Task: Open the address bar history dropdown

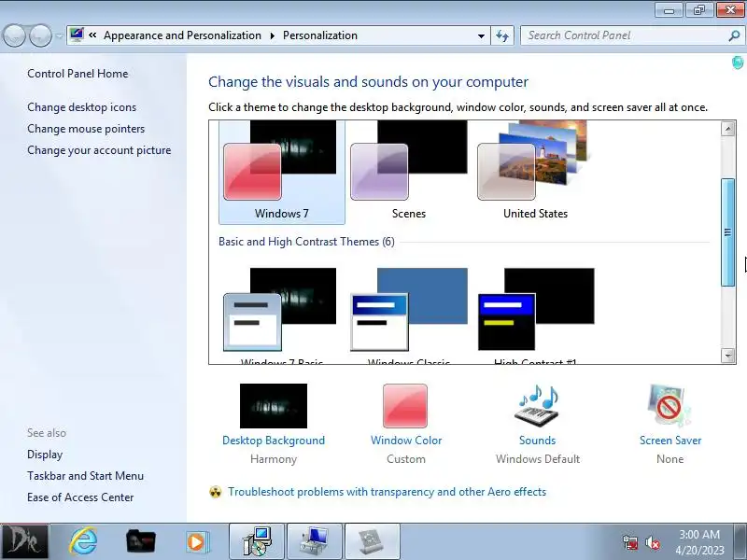Action: click(481, 35)
